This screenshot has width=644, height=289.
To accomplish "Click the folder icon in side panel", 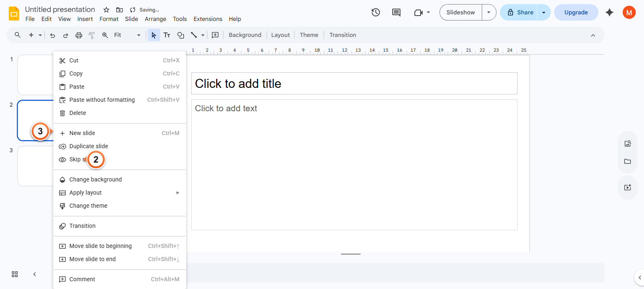I will pyautogui.click(x=628, y=161).
